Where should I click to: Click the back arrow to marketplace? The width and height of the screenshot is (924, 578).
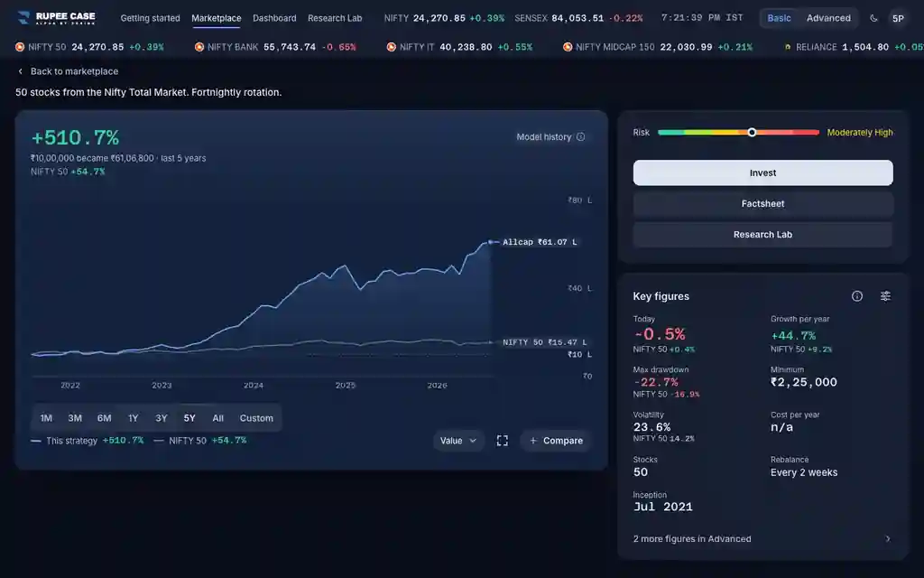tap(21, 71)
